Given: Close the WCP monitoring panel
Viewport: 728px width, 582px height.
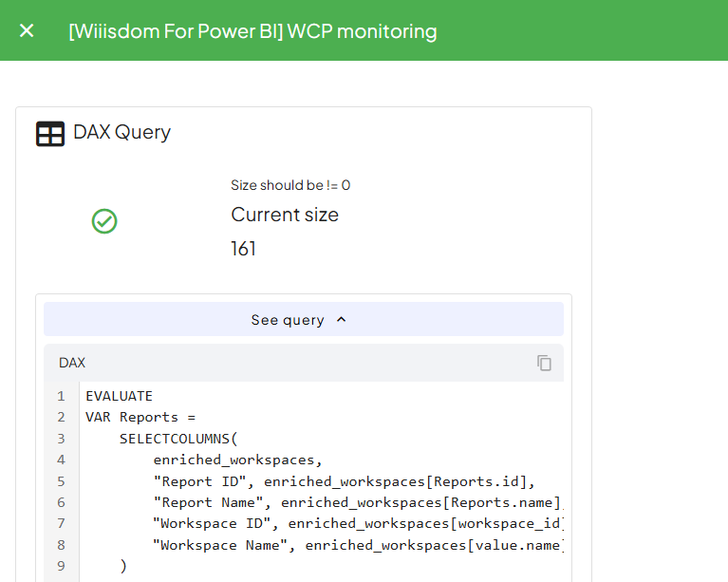Looking at the screenshot, I should (27, 31).
